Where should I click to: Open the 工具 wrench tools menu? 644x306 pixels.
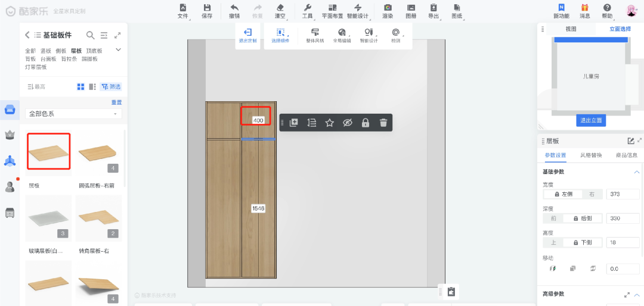click(308, 11)
